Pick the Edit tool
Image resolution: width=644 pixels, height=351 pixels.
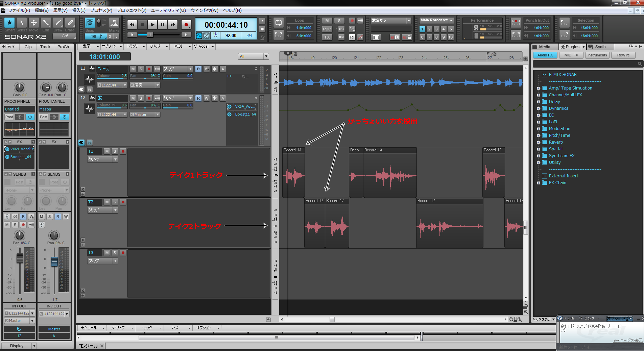(46, 23)
